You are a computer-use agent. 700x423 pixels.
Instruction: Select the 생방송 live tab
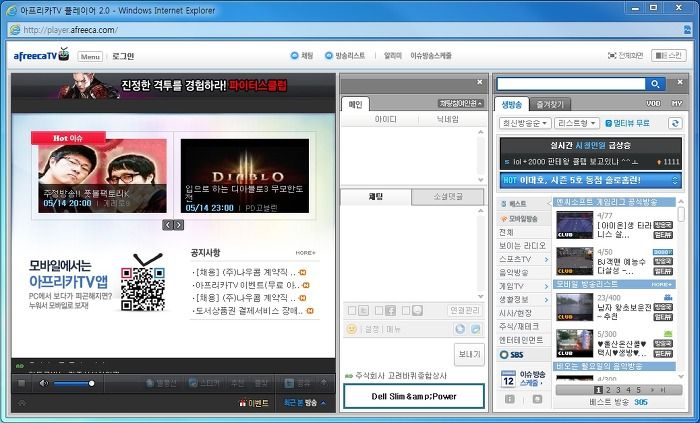pyautogui.click(x=512, y=104)
